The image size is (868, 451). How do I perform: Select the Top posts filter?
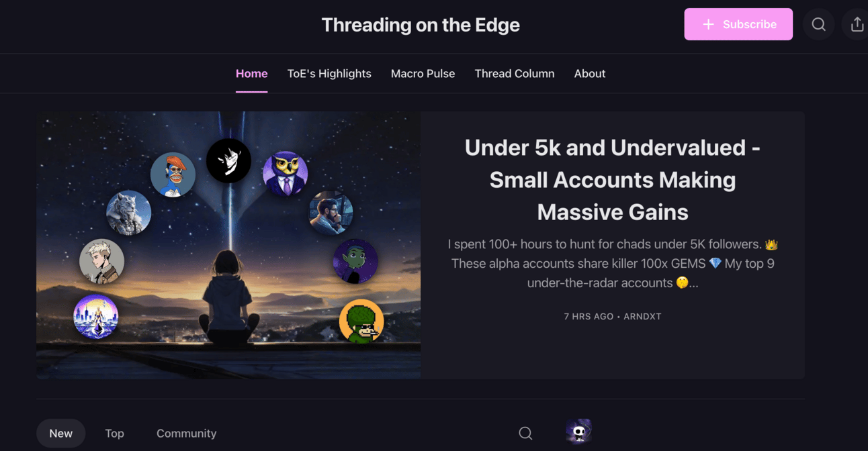114,434
